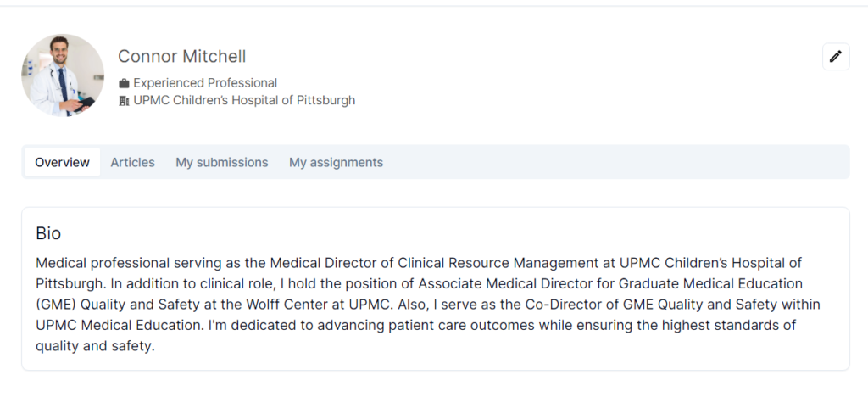The height and width of the screenshot is (408, 868).
Task: Click the last bio line "quality and safety."
Action: [x=95, y=346]
